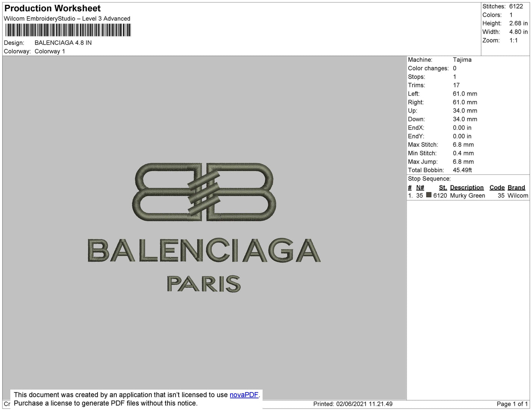This screenshot has height=411, width=532.
Task: Click the 'Stop Sequence:' label
Action: pos(429,179)
